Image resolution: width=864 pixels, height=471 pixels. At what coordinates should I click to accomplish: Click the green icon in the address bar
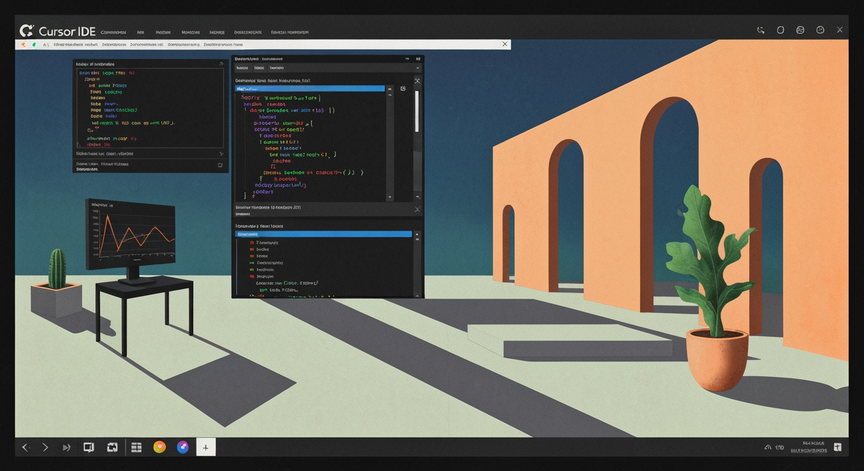34,44
